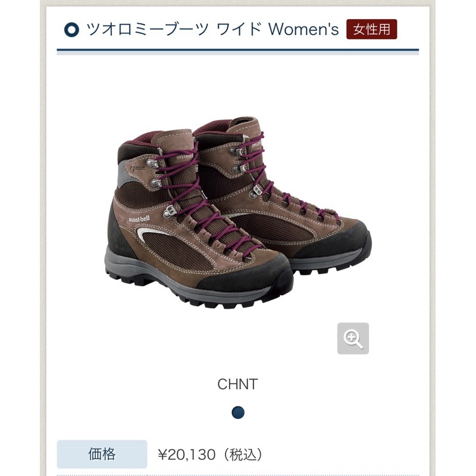Click the mont-bell logo on front boot
The image size is (476, 476).
139,219
